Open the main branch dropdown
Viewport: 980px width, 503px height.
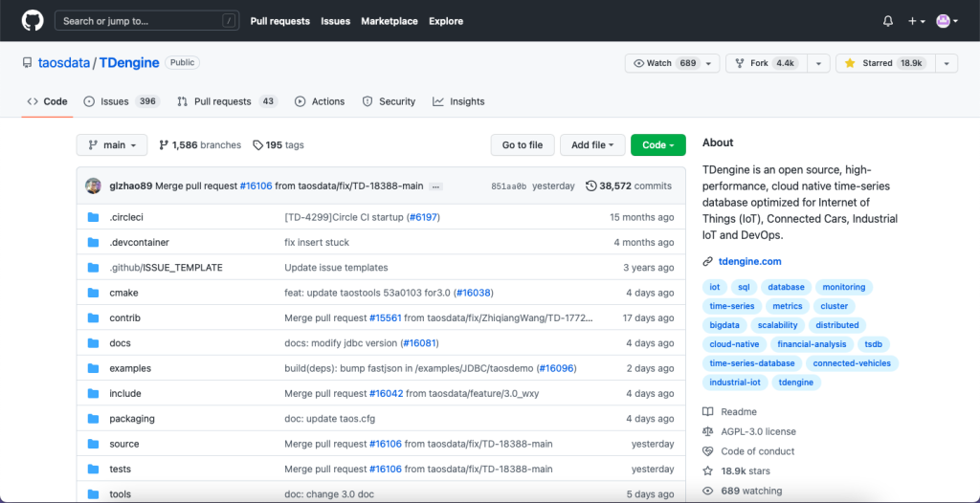(112, 145)
